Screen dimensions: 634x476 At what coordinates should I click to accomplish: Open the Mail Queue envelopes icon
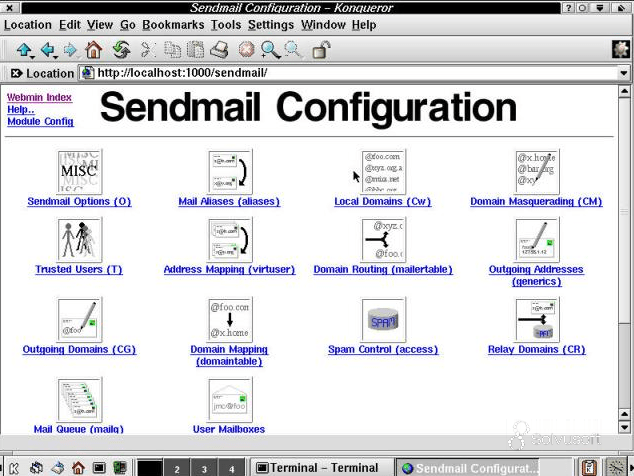tap(80, 400)
